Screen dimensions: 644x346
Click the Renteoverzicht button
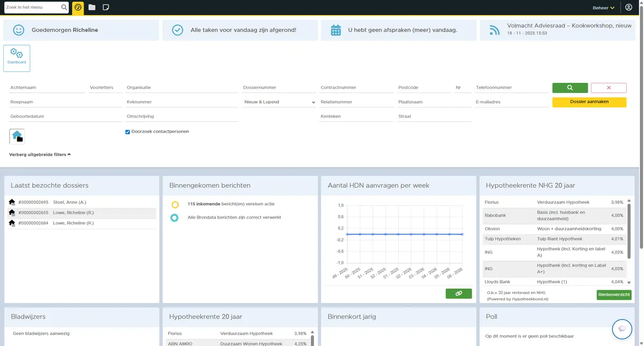coord(614,294)
